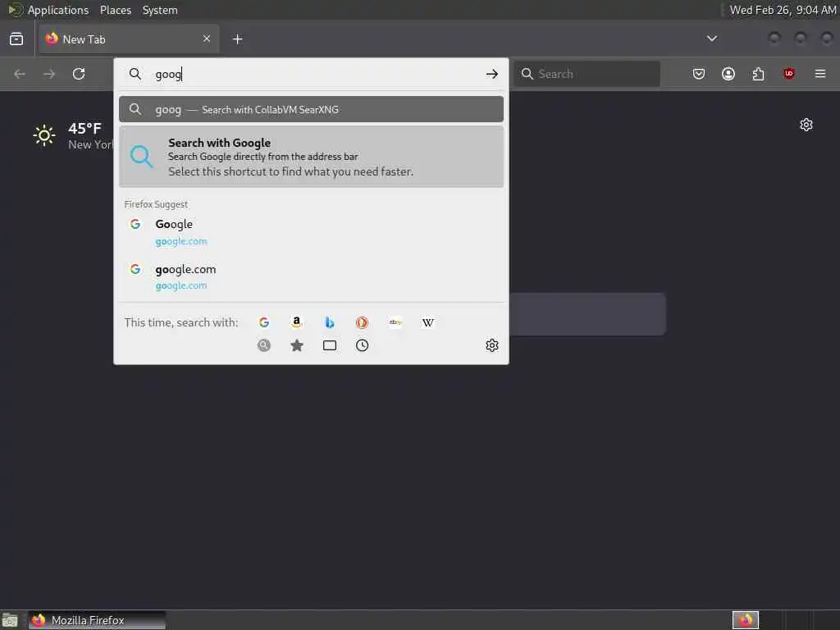The image size is (840, 630).
Task: Open search settings gear in address dropdown
Action: [492, 345]
